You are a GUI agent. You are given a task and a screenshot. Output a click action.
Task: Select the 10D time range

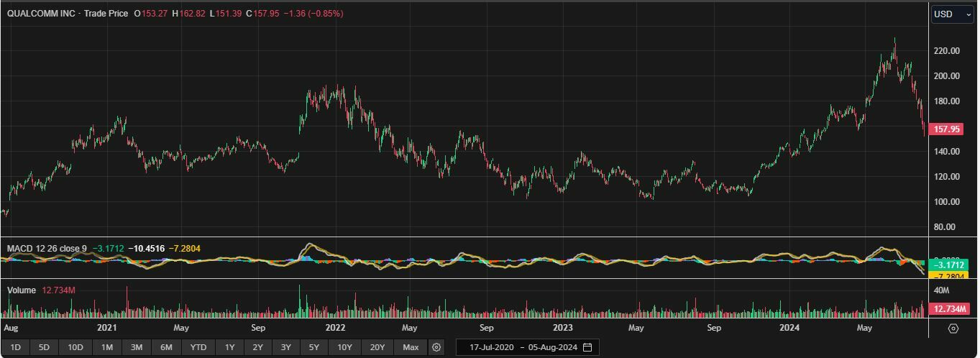click(75, 347)
